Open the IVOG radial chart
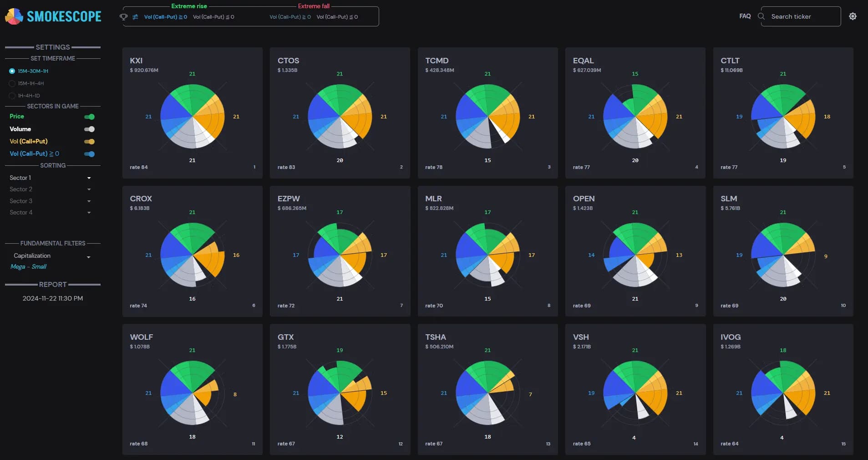868x460 pixels. point(783,393)
